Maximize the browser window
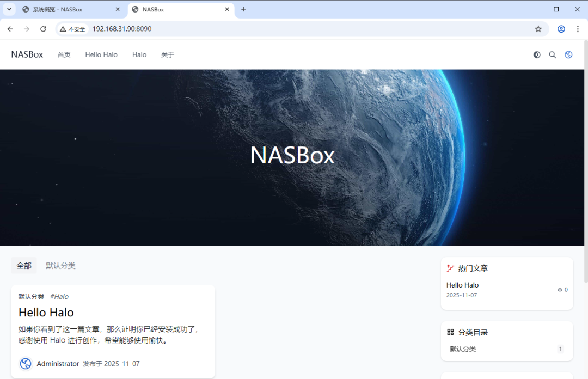Screen dimensions: 588x379 click(556, 9)
